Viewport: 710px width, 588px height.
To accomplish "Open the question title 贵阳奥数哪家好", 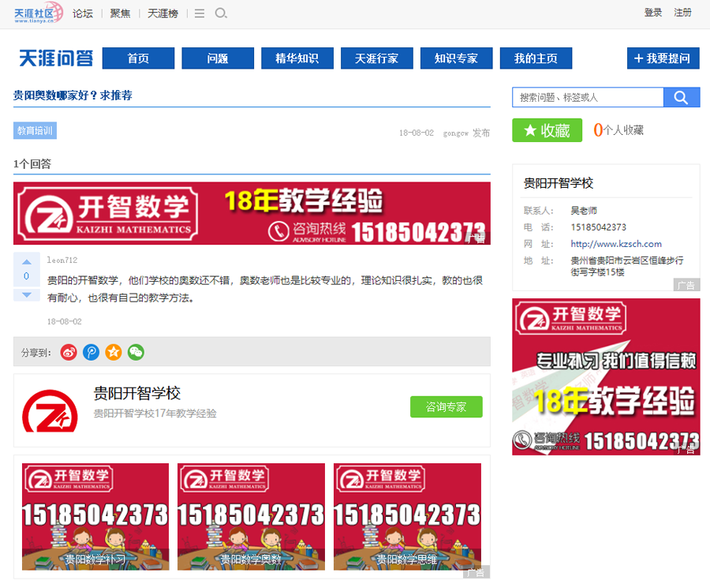I will [x=73, y=96].
